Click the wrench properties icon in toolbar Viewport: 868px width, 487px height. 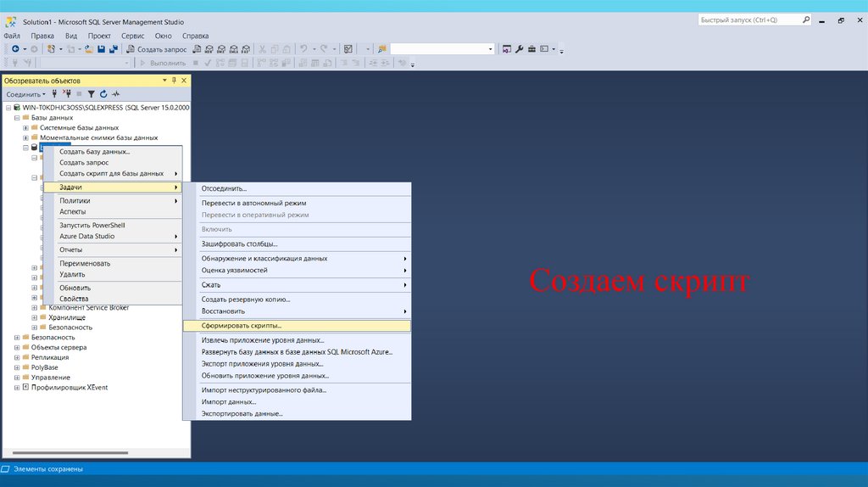[519, 49]
